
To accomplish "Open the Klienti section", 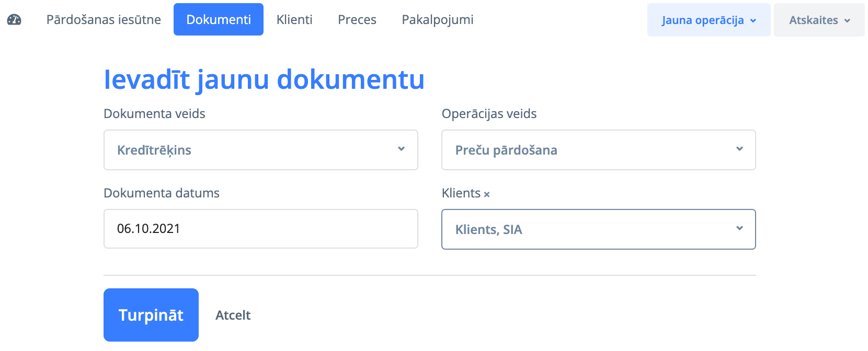I will (294, 20).
